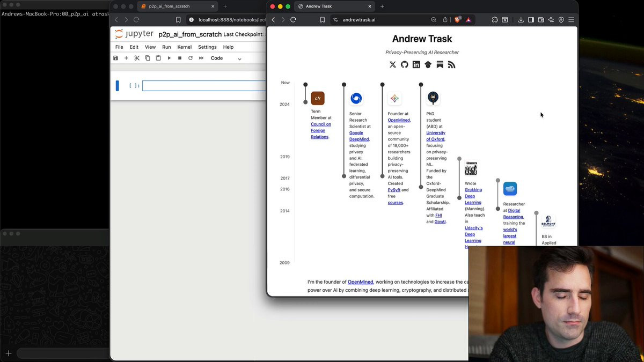Screen dimensions: 644x362
Task: Open Jupyter Settings menu
Action: tap(207, 47)
